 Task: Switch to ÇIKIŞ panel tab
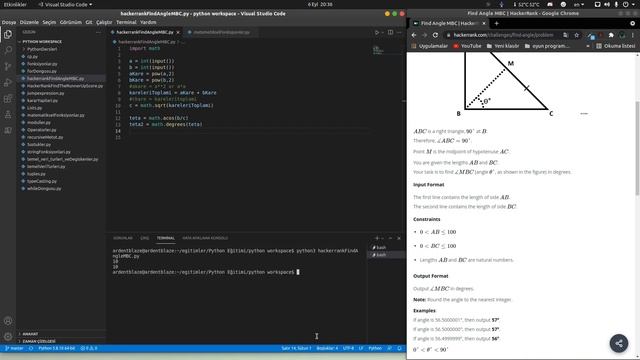point(144,238)
